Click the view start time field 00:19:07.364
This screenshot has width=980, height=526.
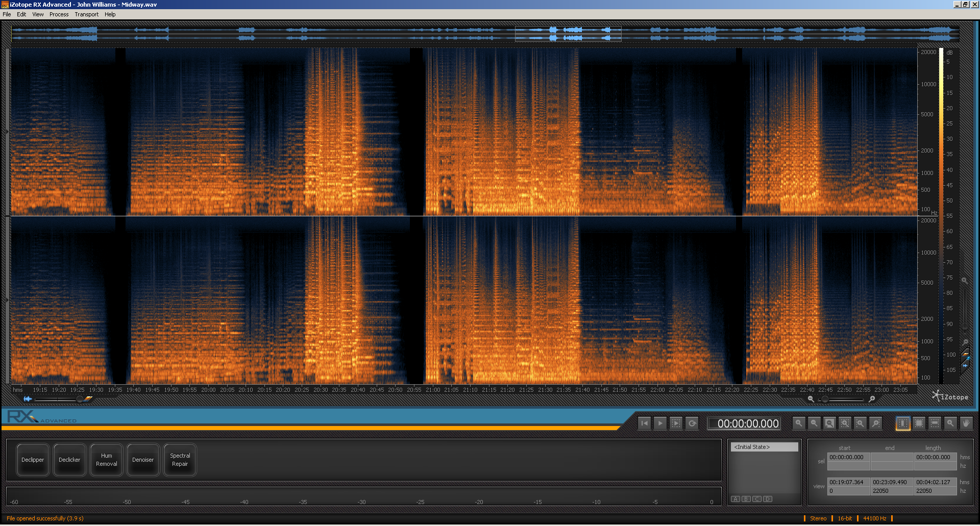coord(849,482)
